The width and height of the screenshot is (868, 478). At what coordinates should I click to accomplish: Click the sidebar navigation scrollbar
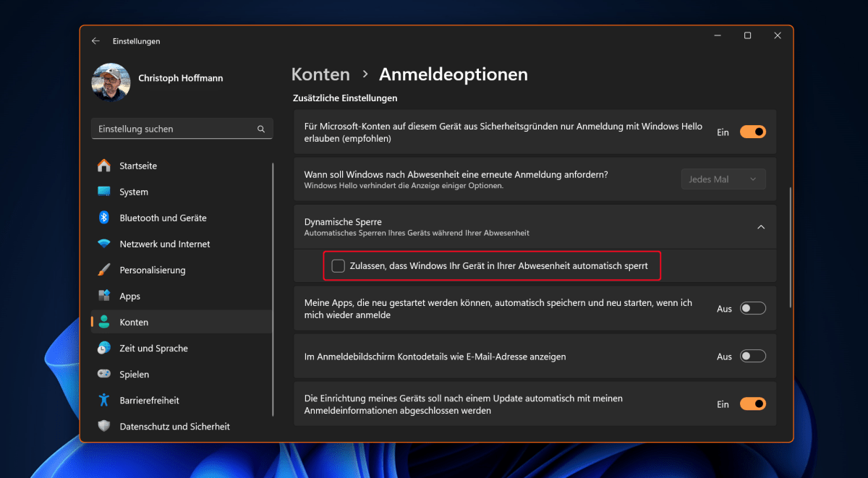click(273, 289)
